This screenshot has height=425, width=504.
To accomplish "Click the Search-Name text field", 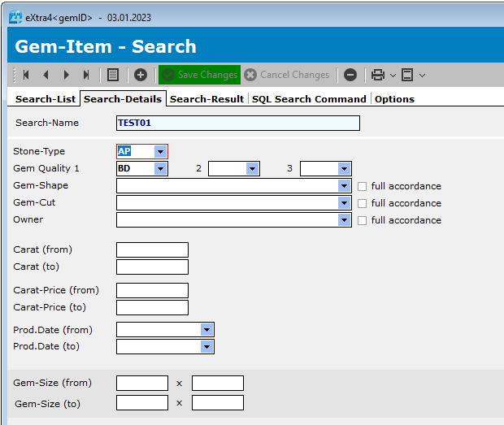I will (237, 123).
